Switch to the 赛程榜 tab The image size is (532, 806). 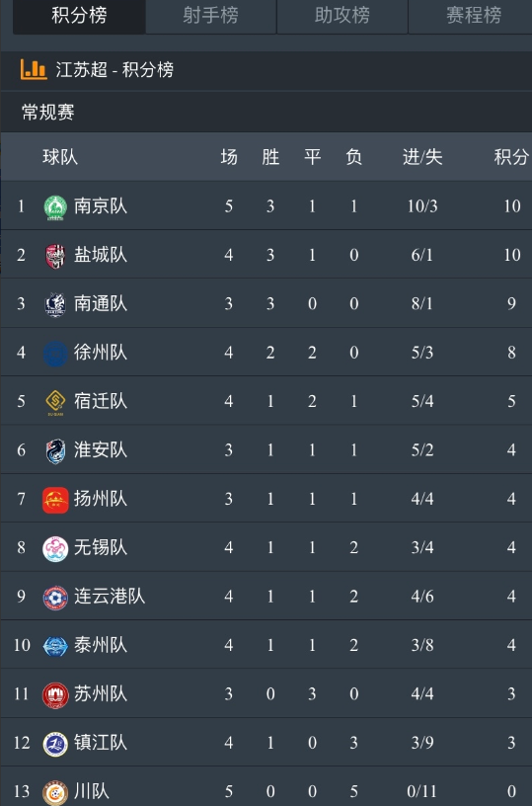[473, 16]
